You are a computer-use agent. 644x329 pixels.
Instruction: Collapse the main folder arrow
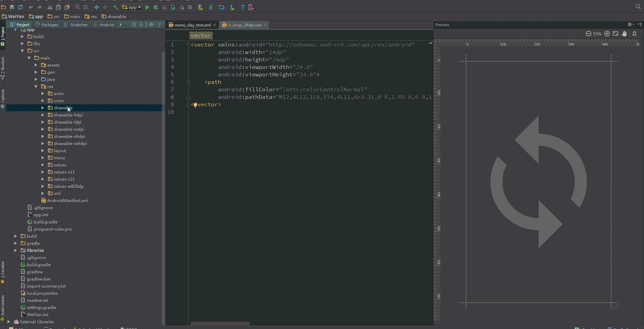[29, 58]
